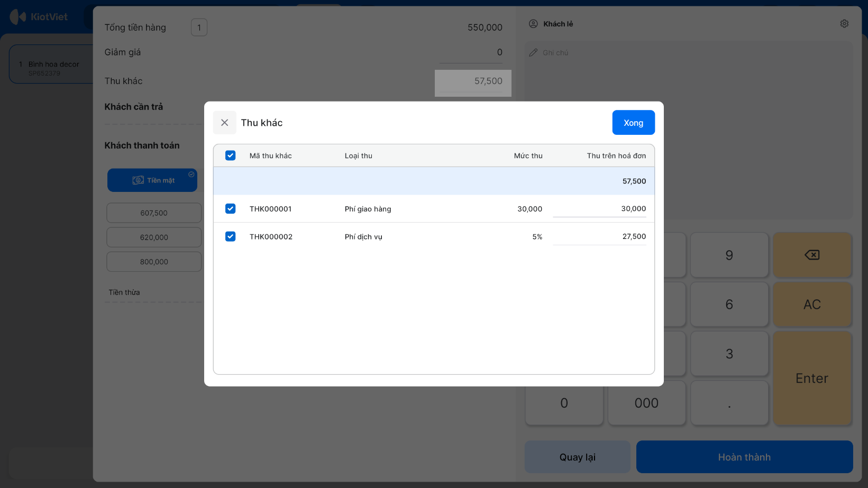The height and width of the screenshot is (488, 868).
Task: Tap the 000 key on the numpad
Action: [646, 403]
